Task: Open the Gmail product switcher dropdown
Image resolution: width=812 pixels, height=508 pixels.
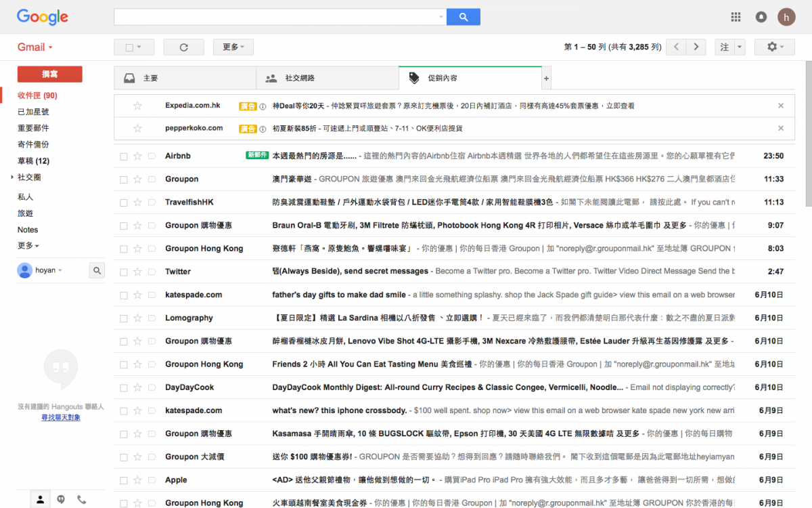Action: point(35,47)
